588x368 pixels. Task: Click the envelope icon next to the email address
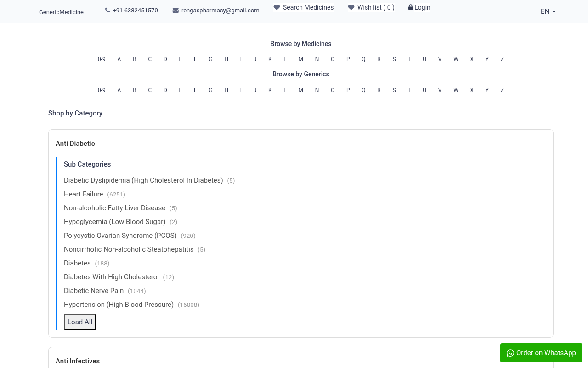(175, 11)
